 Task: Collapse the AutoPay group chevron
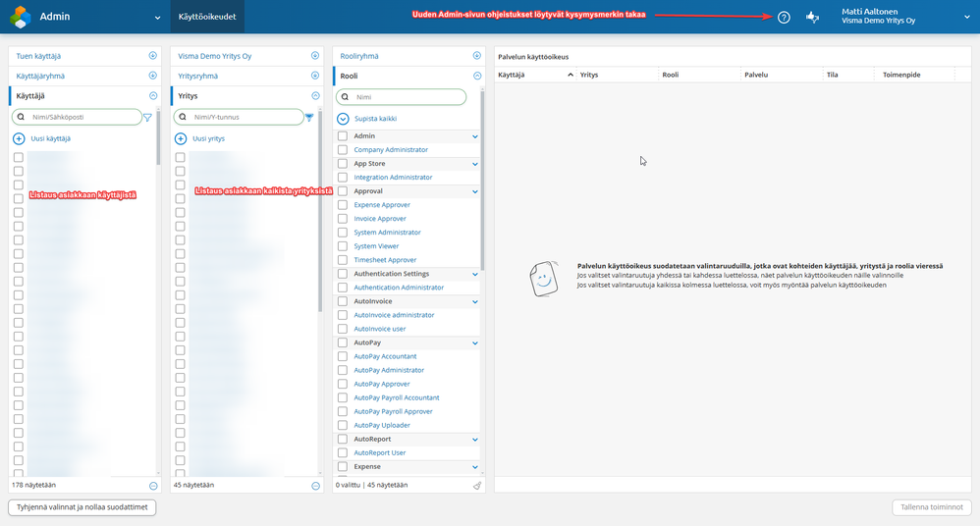pyautogui.click(x=475, y=342)
